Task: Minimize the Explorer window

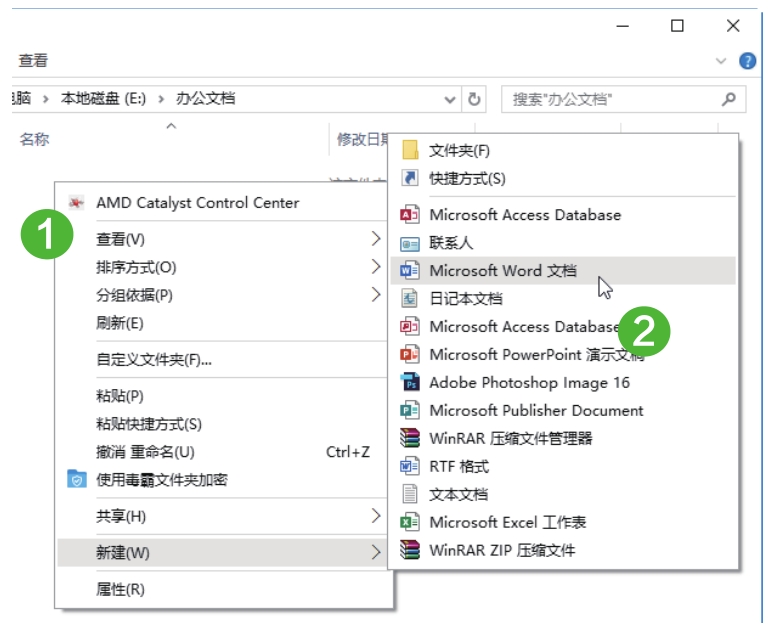Action: point(623,26)
